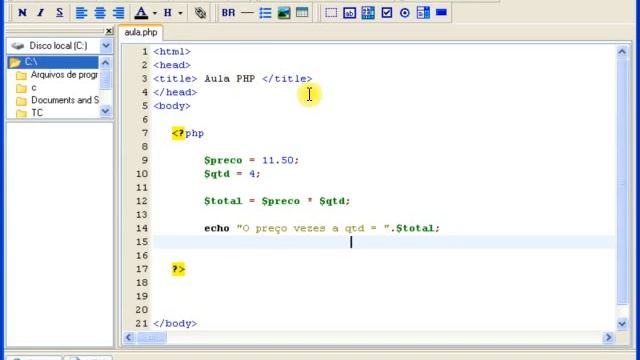Click the font color A icon
This screenshot has height=360, width=640.
click(141, 13)
